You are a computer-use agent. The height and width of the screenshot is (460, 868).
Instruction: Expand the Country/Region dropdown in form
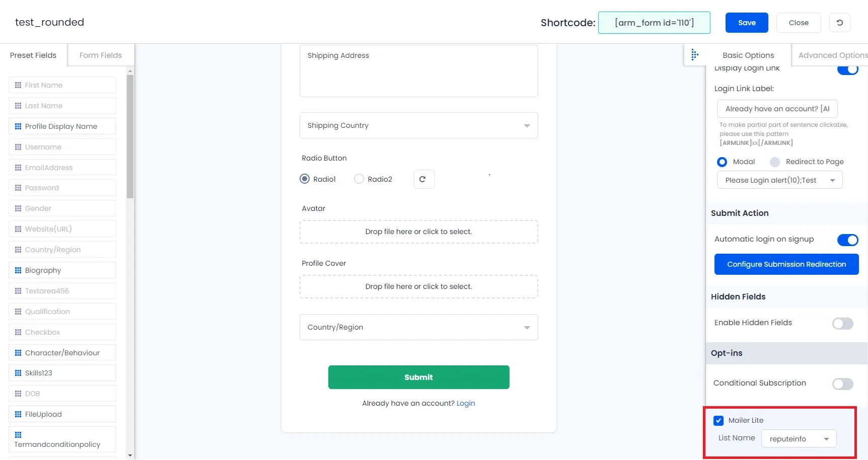418,327
